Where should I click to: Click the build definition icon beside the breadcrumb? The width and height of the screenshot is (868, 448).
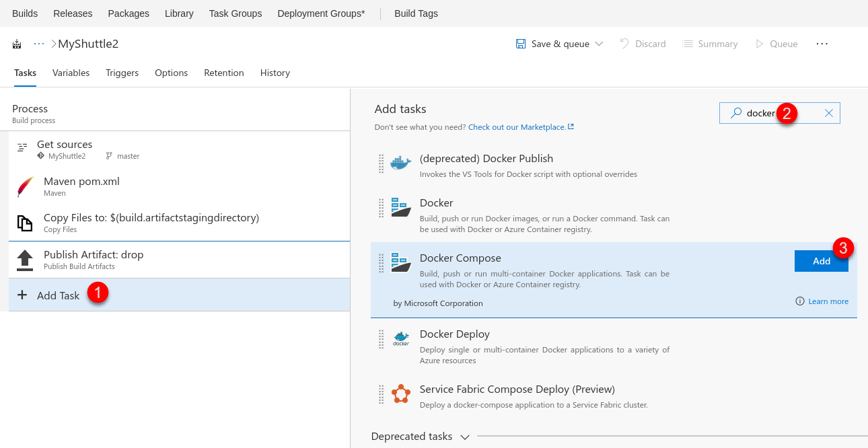pyautogui.click(x=17, y=44)
